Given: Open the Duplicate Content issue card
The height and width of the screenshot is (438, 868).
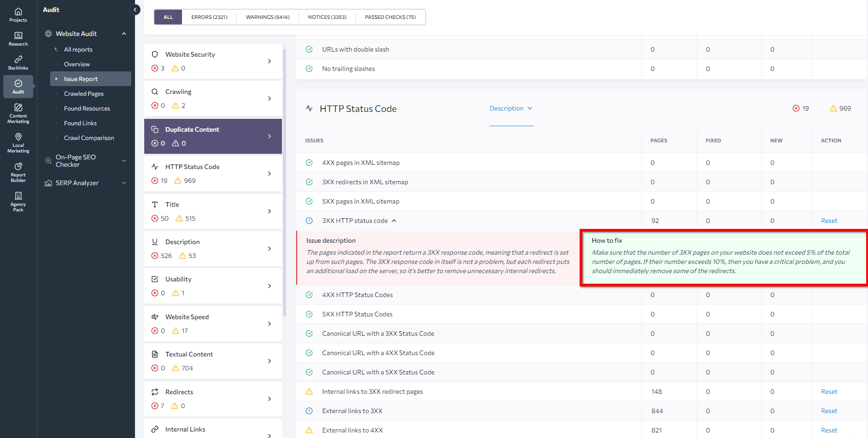Looking at the screenshot, I should (213, 136).
